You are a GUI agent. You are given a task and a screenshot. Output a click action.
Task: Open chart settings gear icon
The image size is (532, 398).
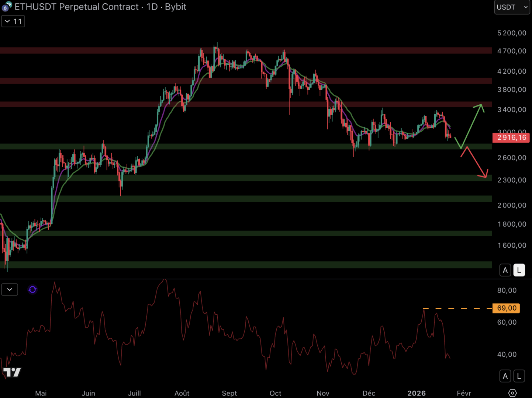tap(512, 393)
